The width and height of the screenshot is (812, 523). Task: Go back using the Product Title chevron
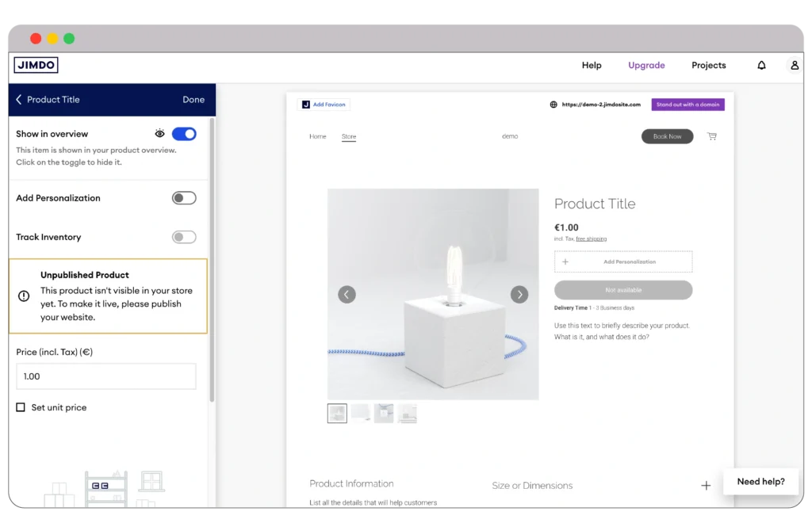(19, 100)
